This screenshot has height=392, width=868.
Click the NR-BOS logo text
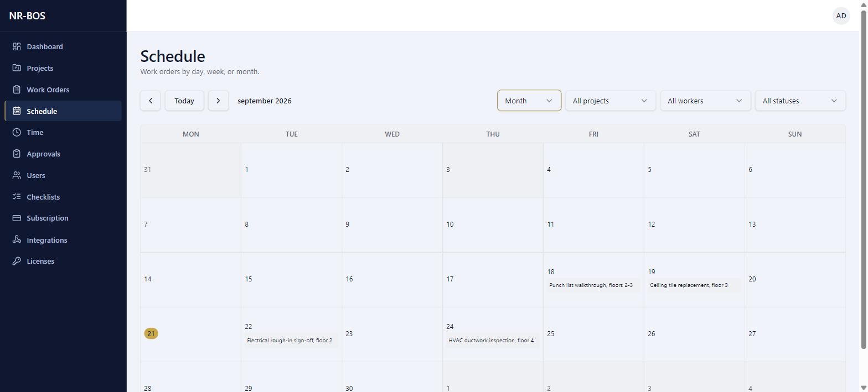pyautogui.click(x=27, y=15)
